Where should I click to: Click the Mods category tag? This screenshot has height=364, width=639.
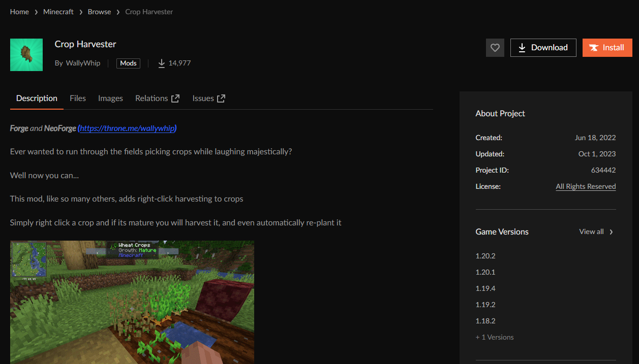128,63
